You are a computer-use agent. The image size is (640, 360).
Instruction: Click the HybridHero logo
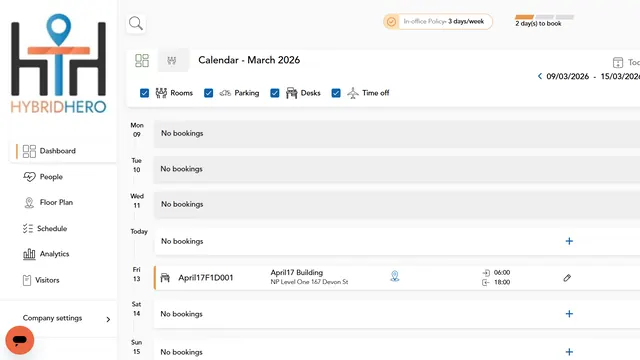(x=59, y=64)
